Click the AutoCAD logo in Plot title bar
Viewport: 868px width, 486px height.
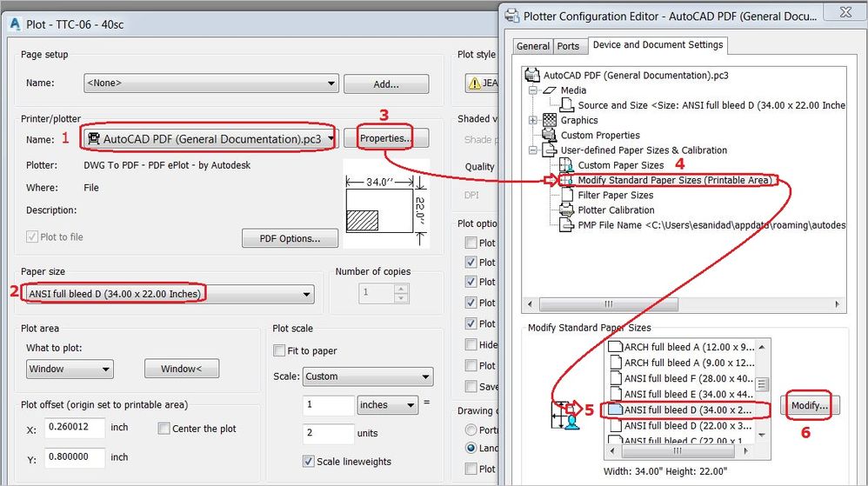[x=16, y=23]
